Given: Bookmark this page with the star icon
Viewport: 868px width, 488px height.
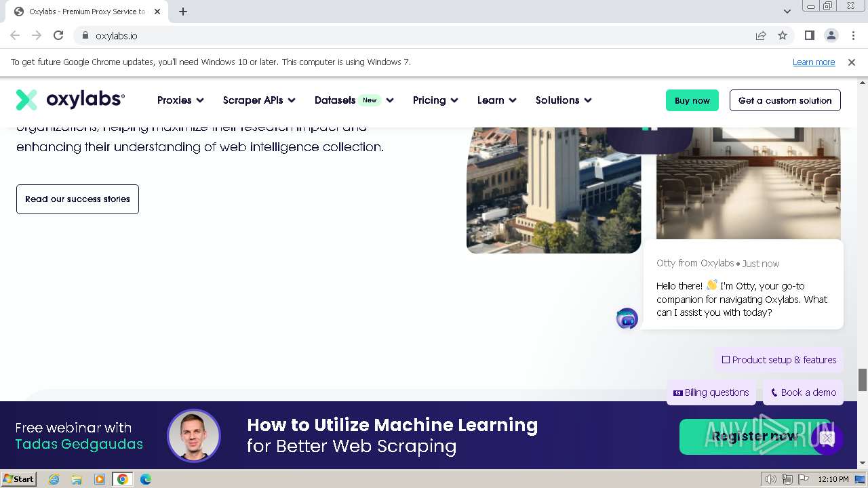Looking at the screenshot, I should pos(783,35).
